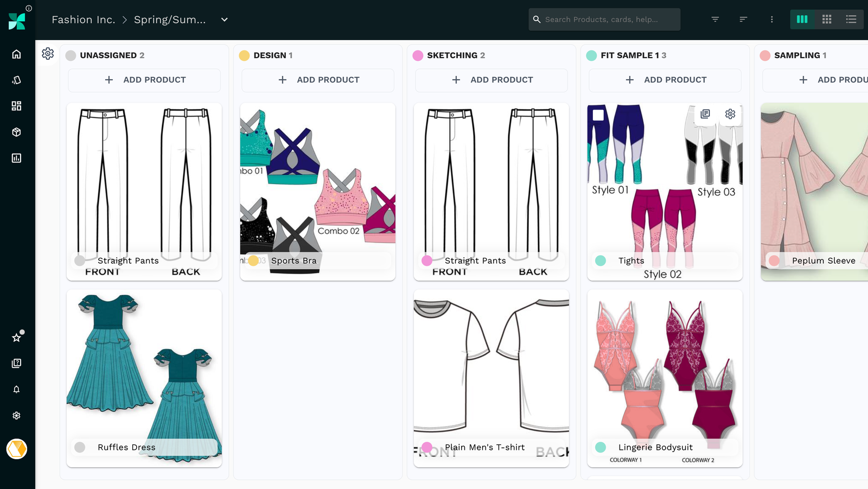868x489 pixels.
Task: Open the Home page from the sidebar
Action: click(x=16, y=54)
